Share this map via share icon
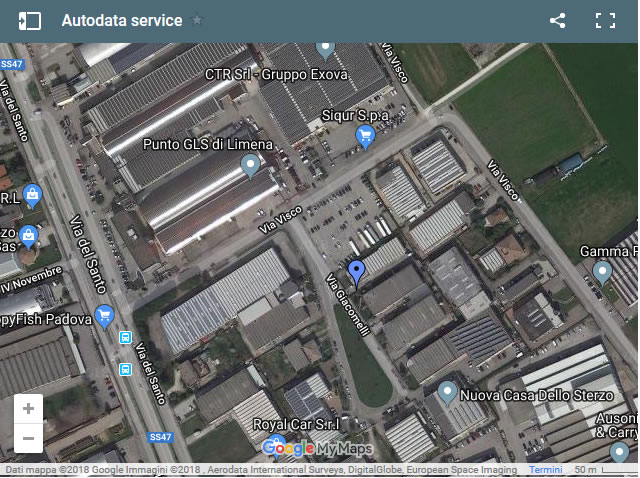The image size is (640, 478). click(x=557, y=20)
